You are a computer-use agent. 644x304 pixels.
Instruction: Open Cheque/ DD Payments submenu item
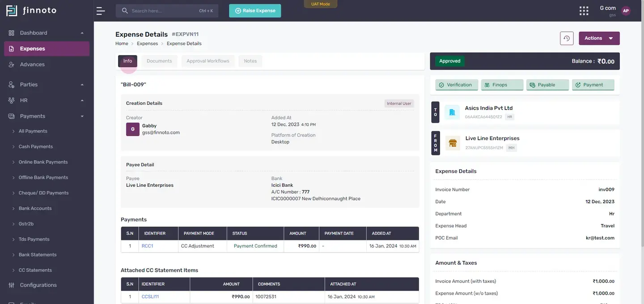click(43, 193)
